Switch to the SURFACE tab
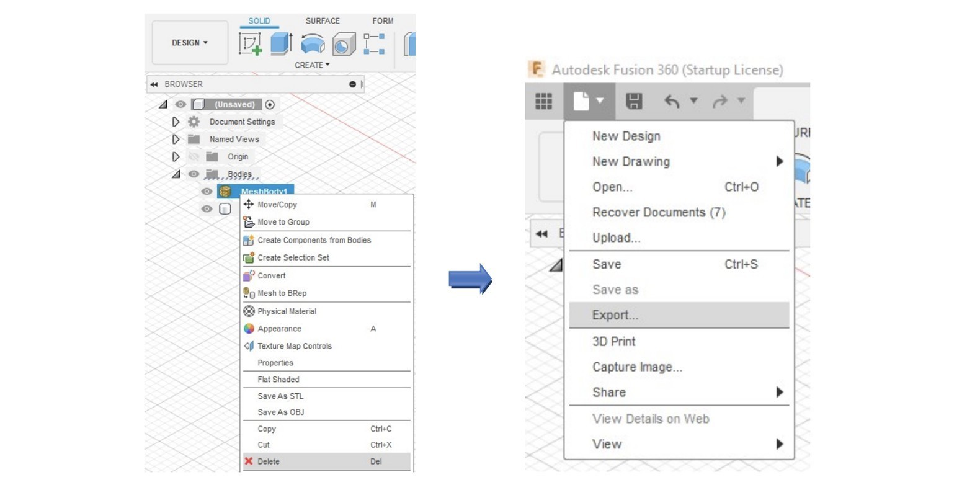 pos(323,21)
